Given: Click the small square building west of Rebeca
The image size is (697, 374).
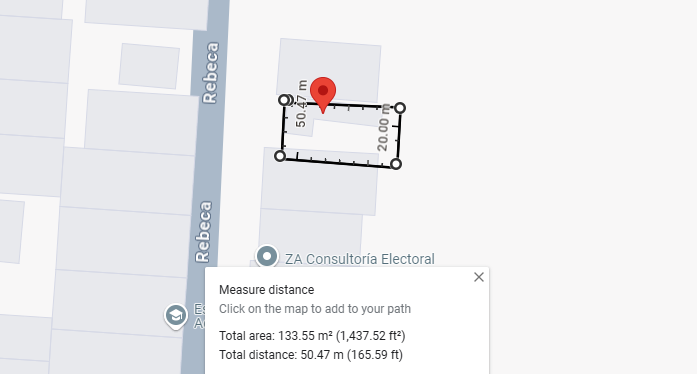Looking at the screenshot, I should [x=149, y=66].
